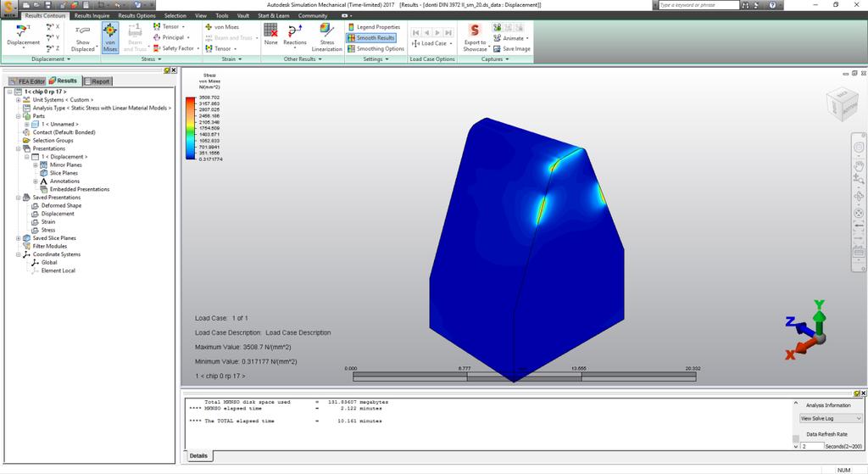Open Smoothing Options
Viewport: 868px width, 474px height.
point(376,48)
